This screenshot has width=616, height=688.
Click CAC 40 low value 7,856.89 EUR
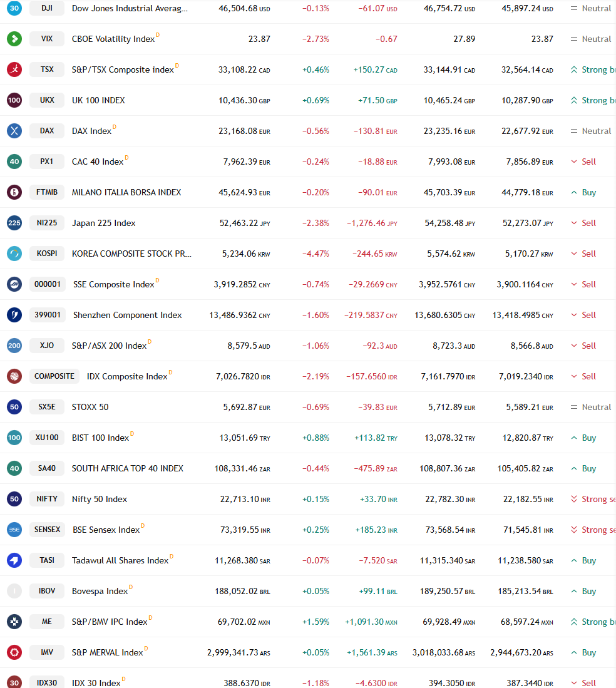(x=530, y=162)
